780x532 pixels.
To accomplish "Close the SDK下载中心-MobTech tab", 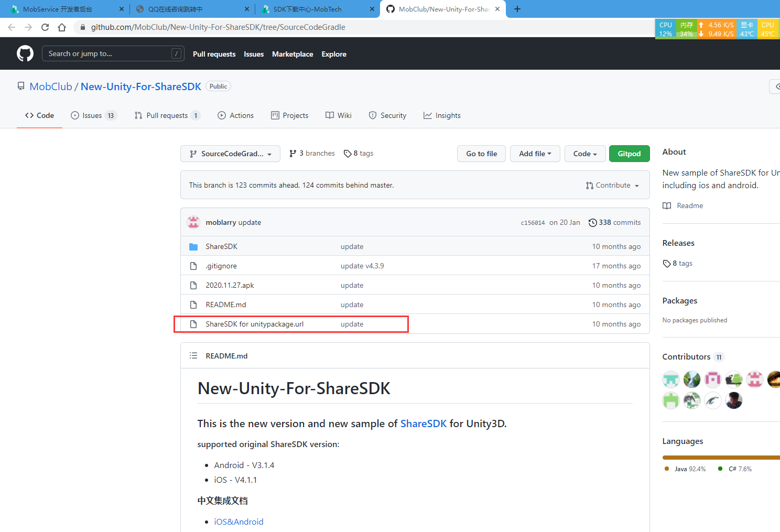I will coord(372,9).
